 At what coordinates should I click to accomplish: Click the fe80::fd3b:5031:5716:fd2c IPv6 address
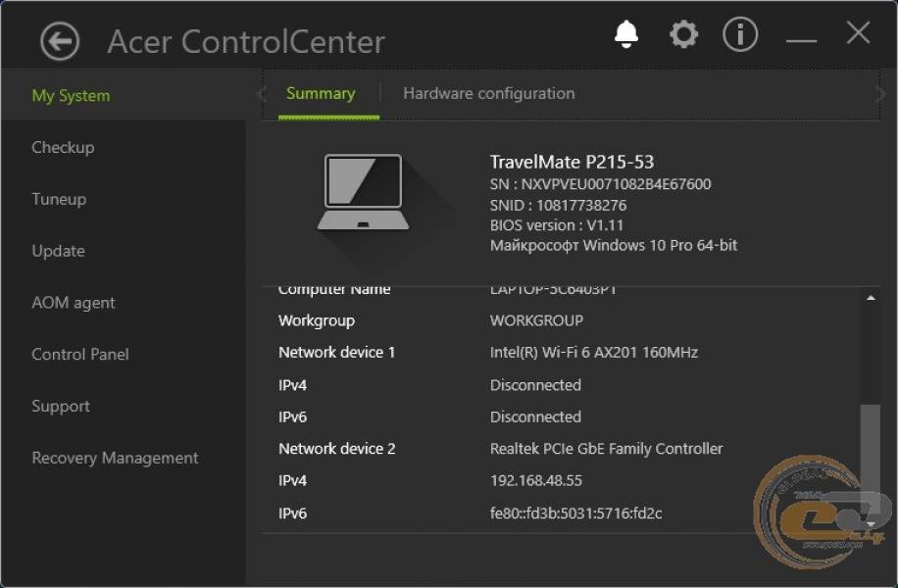coord(576,514)
